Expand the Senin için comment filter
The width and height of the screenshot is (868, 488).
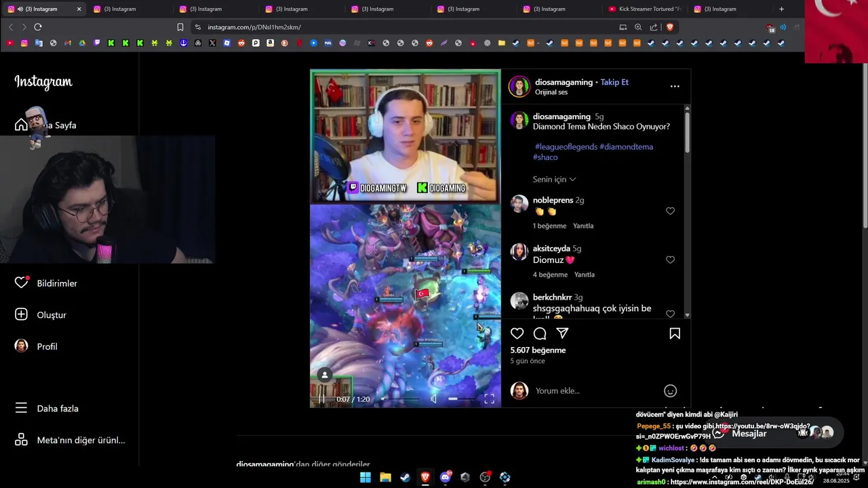554,179
